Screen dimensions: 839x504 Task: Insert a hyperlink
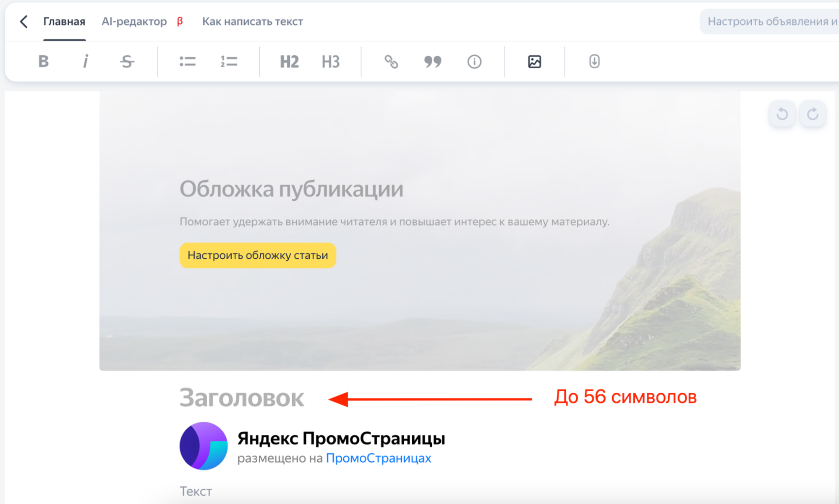point(392,62)
